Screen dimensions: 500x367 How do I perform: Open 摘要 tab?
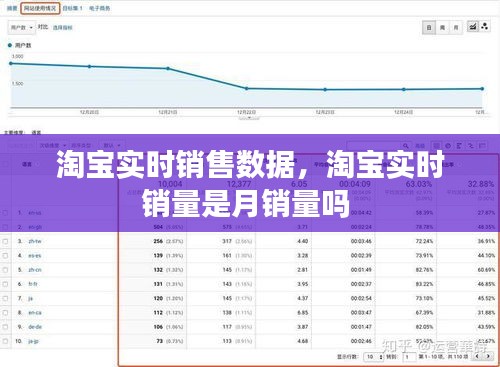click(x=12, y=8)
